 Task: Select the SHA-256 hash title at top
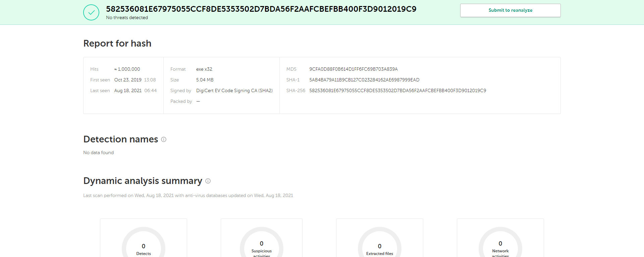[x=261, y=9]
